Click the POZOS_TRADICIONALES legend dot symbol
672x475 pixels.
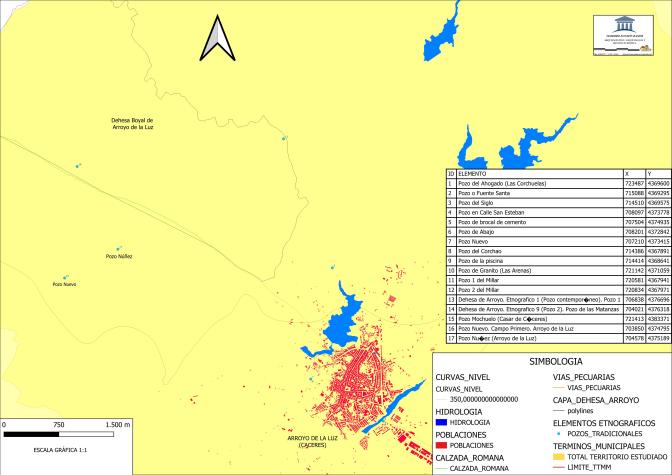(558, 436)
